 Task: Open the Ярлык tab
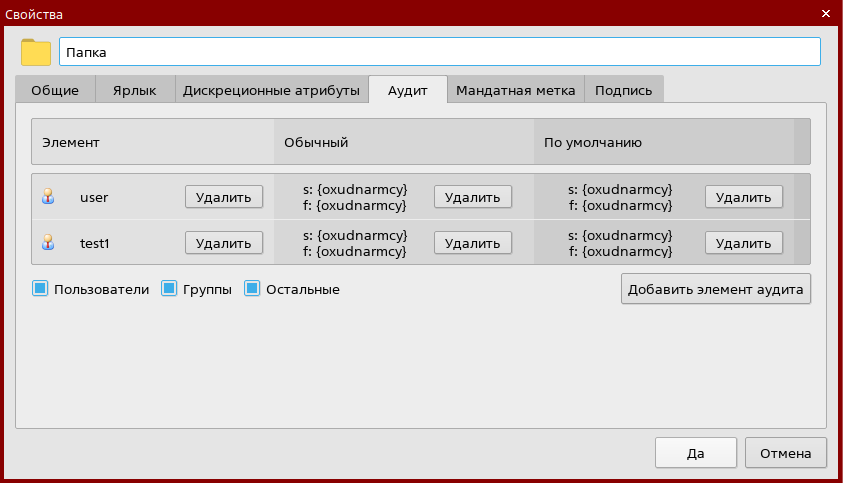click(135, 90)
